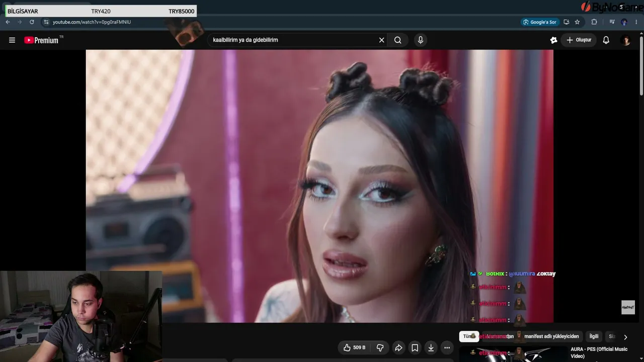Image resolution: width=644 pixels, height=362 pixels.
Task: Go to YouTube Premium home logo
Action: pos(44,40)
